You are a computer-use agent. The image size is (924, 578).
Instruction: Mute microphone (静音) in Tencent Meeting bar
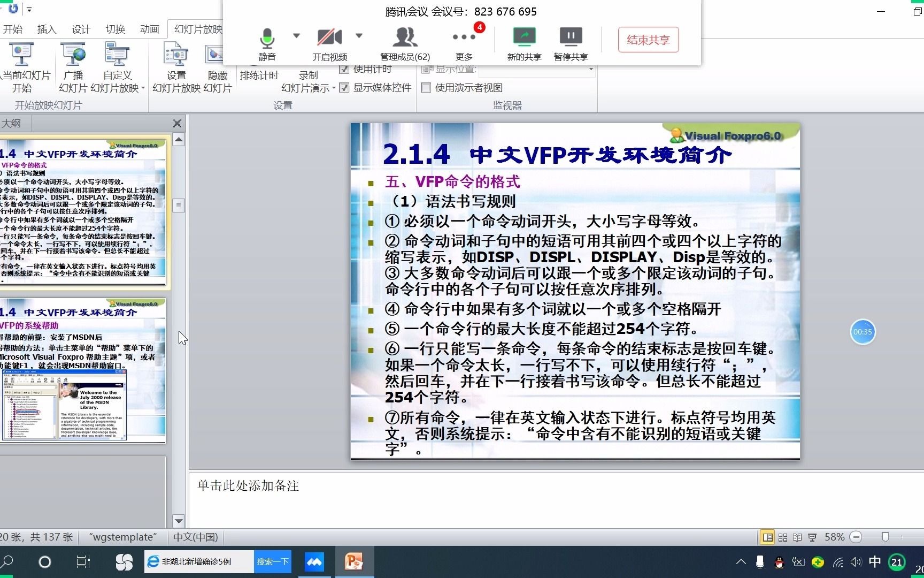click(267, 44)
